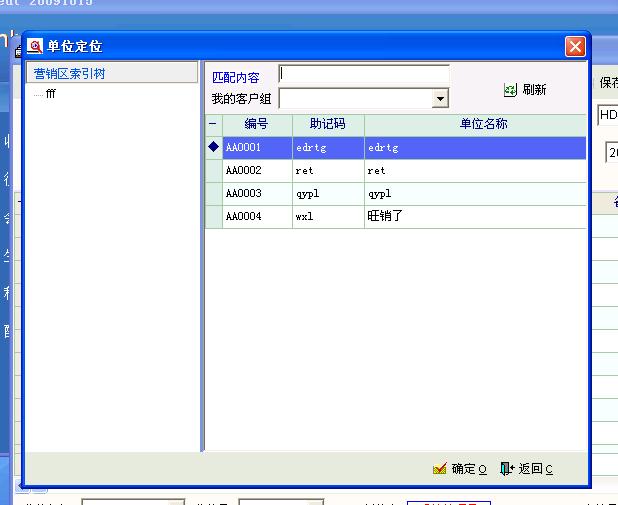Click the minus corner cell of the grid header

click(x=213, y=124)
